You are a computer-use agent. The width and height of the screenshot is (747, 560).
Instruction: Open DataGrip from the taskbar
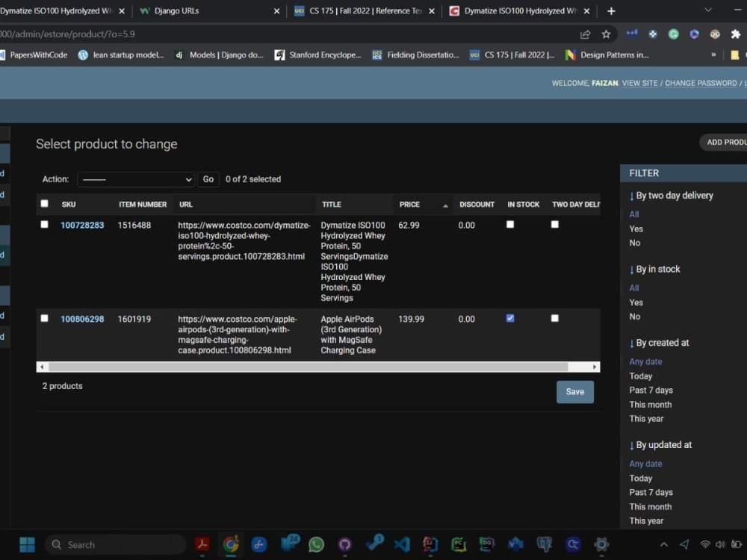[486, 544]
